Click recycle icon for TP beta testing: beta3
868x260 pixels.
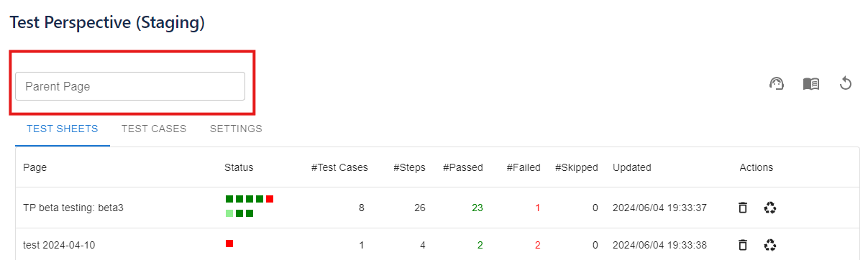(770, 208)
